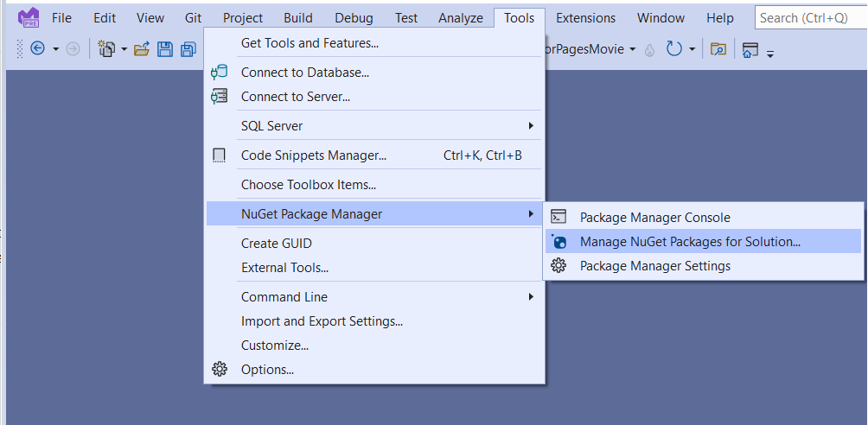
Task: Open the Package Manager Console
Action: tap(654, 218)
